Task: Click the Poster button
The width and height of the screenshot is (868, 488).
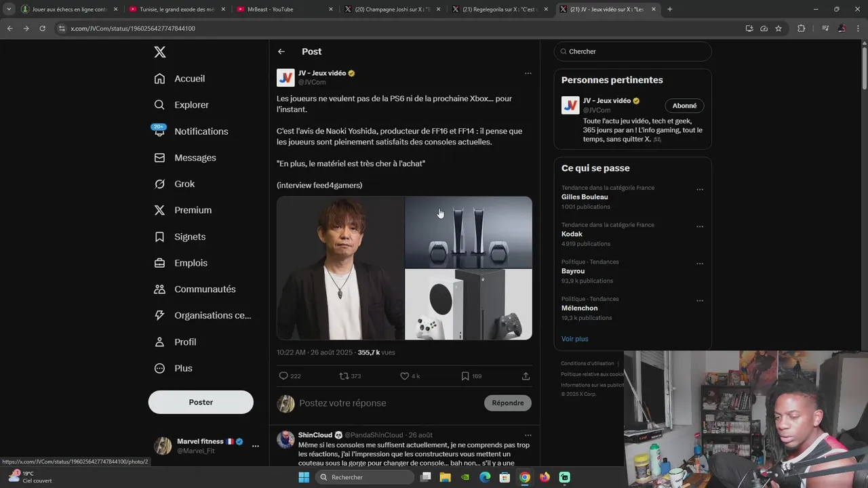Action: tap(201, 402)
